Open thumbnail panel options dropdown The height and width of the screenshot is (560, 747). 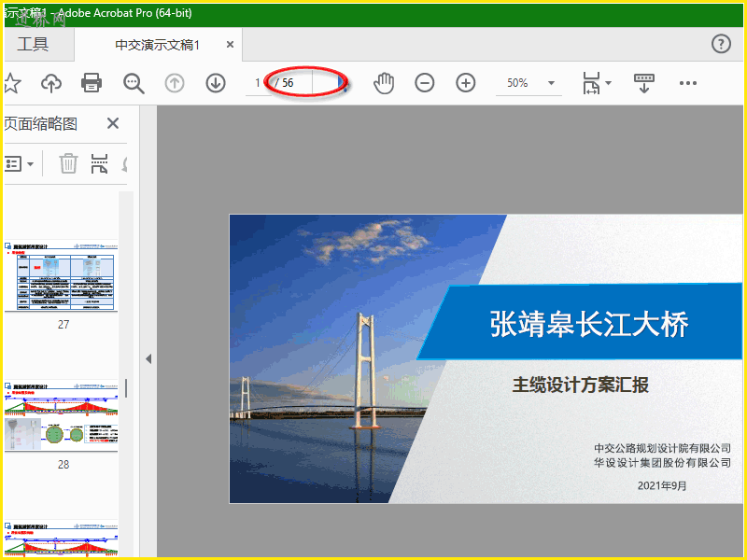19,163
